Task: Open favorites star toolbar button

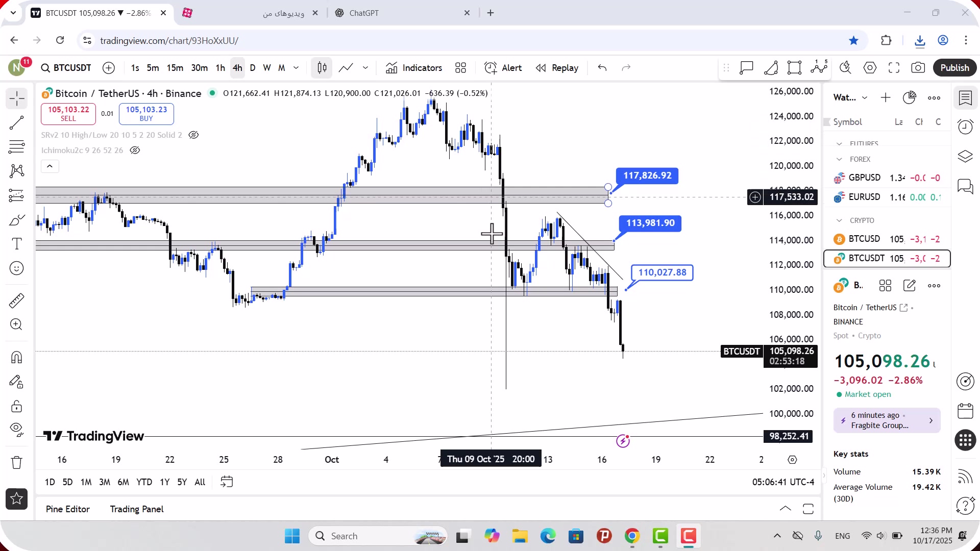Action: 16,499
